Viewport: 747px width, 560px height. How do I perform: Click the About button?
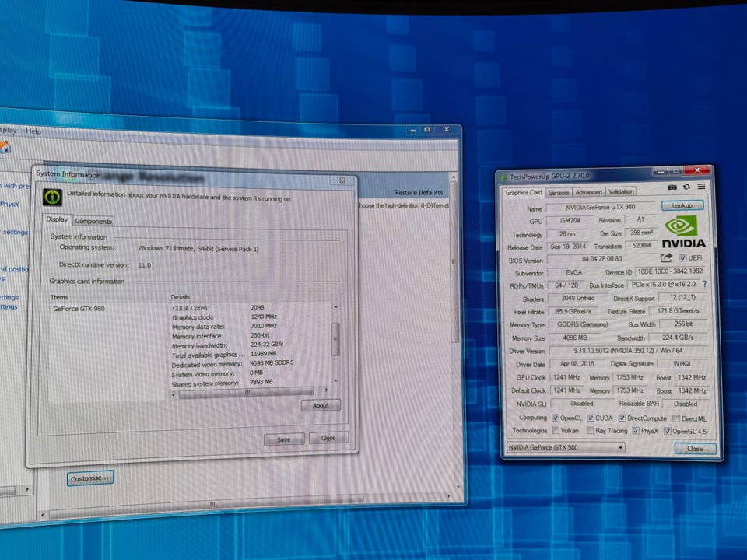click(x=321, y=405)
